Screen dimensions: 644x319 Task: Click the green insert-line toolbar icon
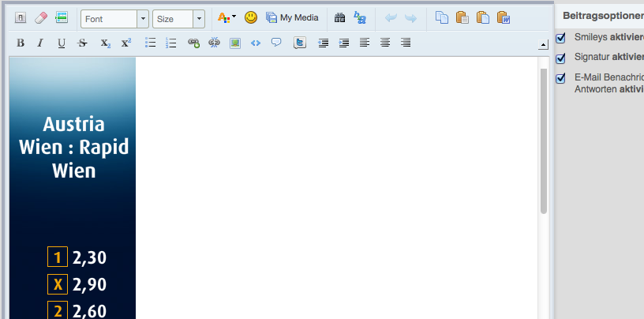[62, 17]
